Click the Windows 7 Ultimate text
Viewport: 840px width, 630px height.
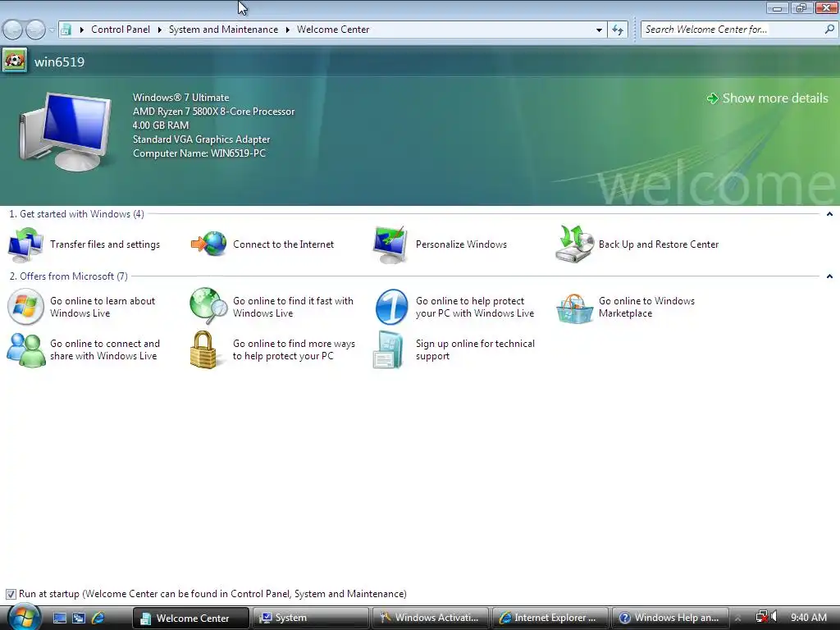181,98
